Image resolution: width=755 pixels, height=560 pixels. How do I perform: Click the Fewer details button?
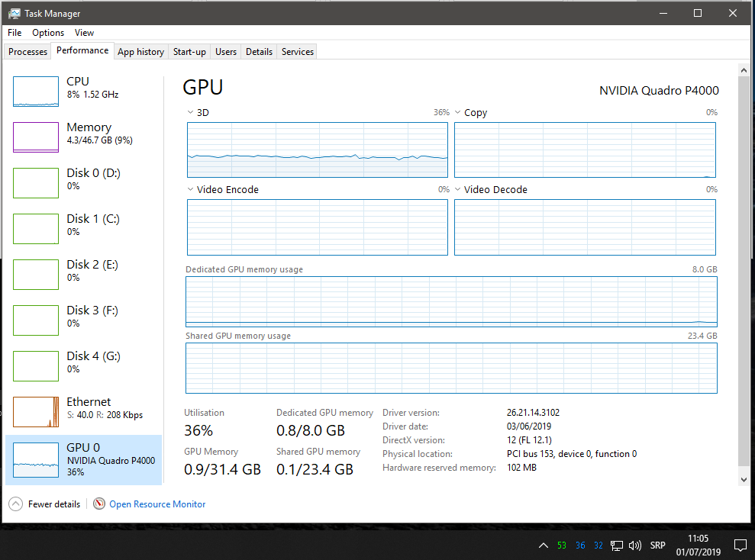tap(53, 504)
